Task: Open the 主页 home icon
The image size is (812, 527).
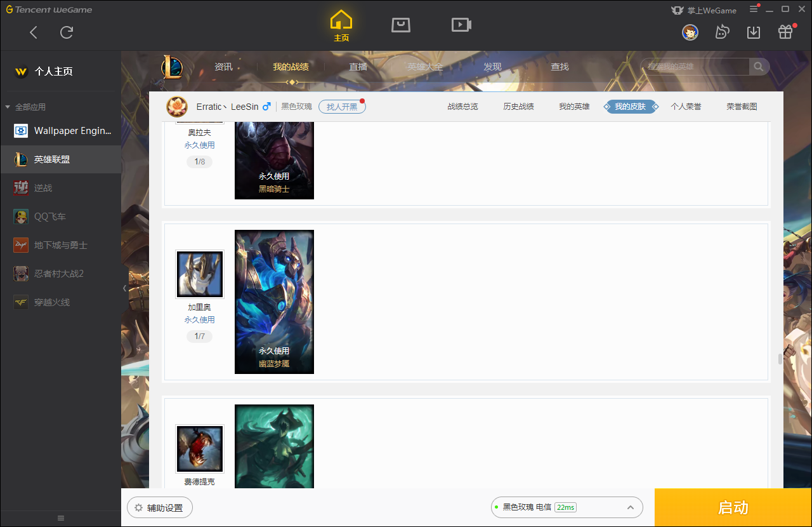Action: click(x=341, y=26)
